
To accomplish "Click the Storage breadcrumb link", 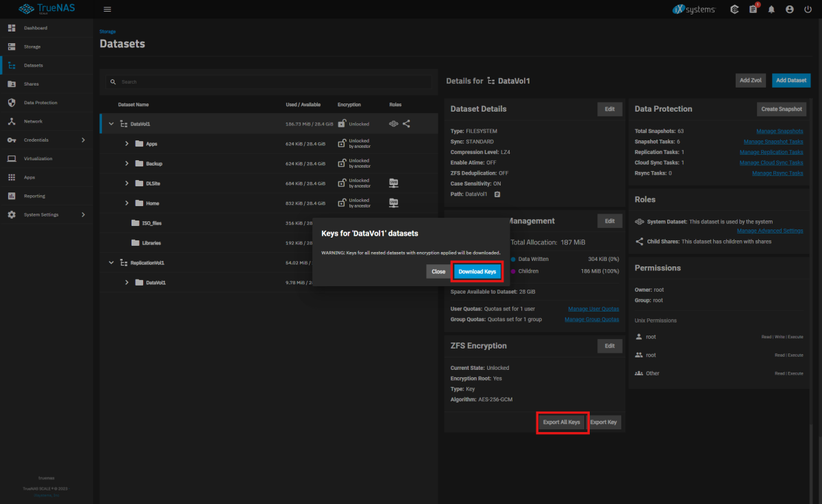I will tap(108, 32).
